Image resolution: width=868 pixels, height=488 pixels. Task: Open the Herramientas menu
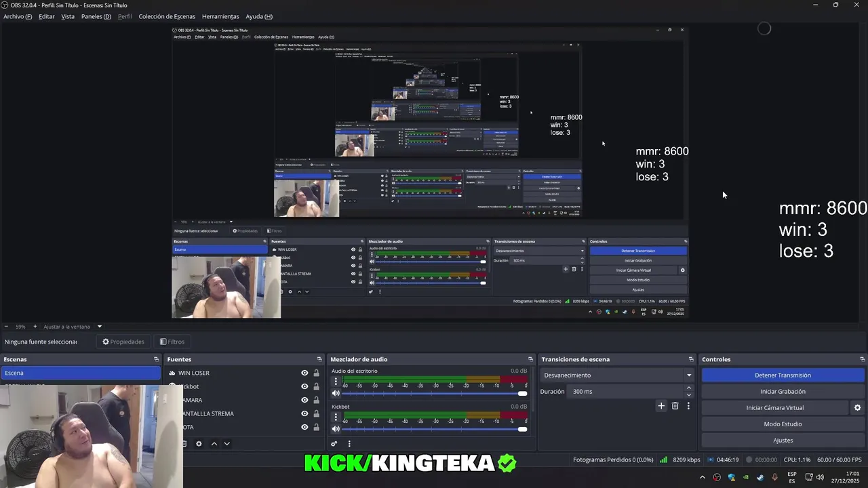coord(220,16)
